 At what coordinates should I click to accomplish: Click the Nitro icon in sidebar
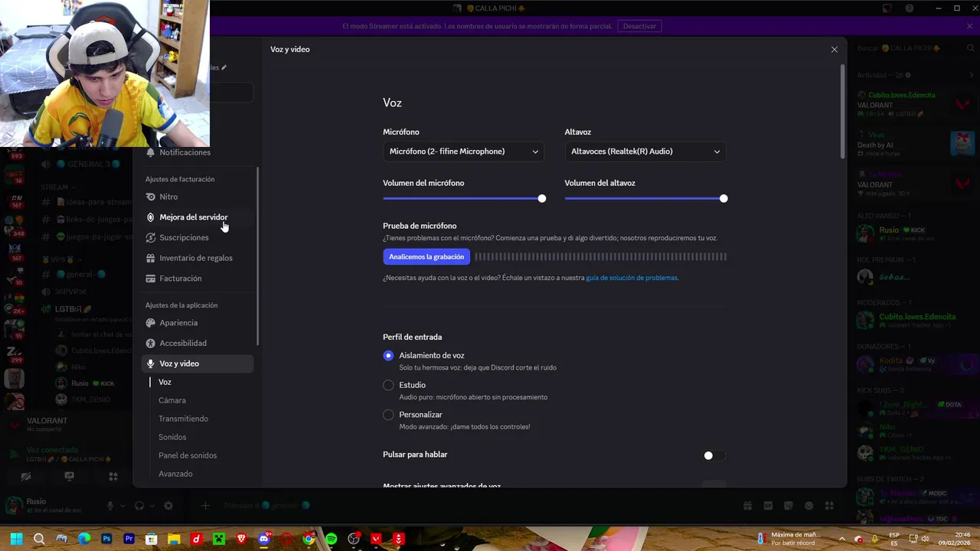150,197
